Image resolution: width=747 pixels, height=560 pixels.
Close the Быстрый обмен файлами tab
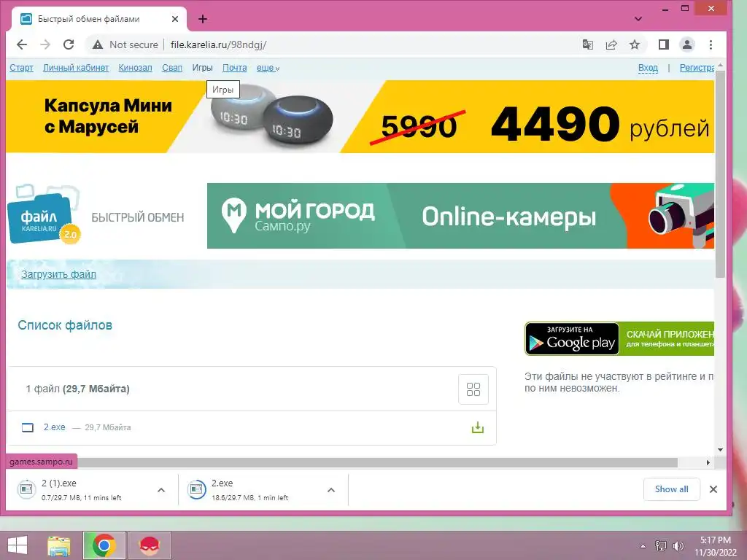[x=175, y=19]
